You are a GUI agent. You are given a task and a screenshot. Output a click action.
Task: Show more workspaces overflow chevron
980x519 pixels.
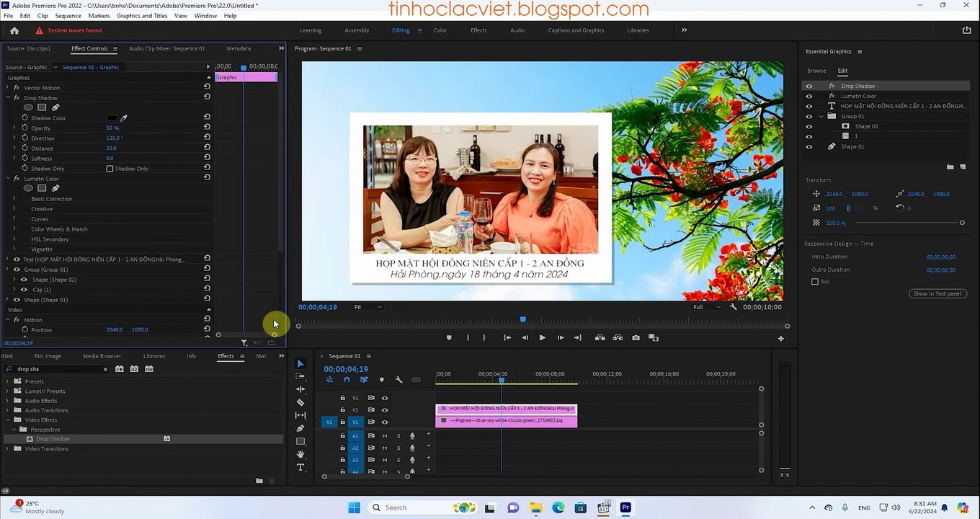[x=684, y=30]
